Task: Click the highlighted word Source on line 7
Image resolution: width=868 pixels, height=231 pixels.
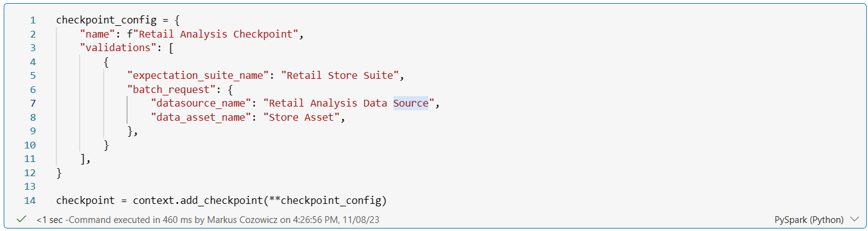Action: tap(411, 103)
